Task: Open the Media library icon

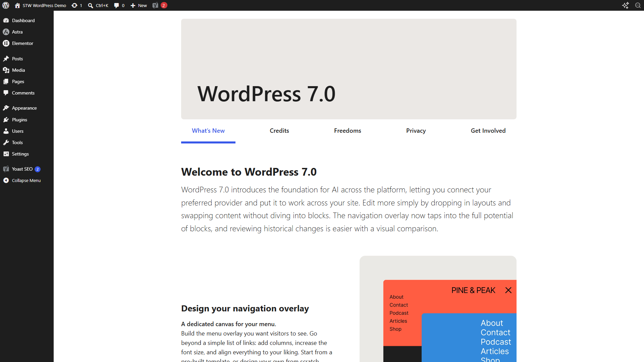Action: [x=6, y=70]
